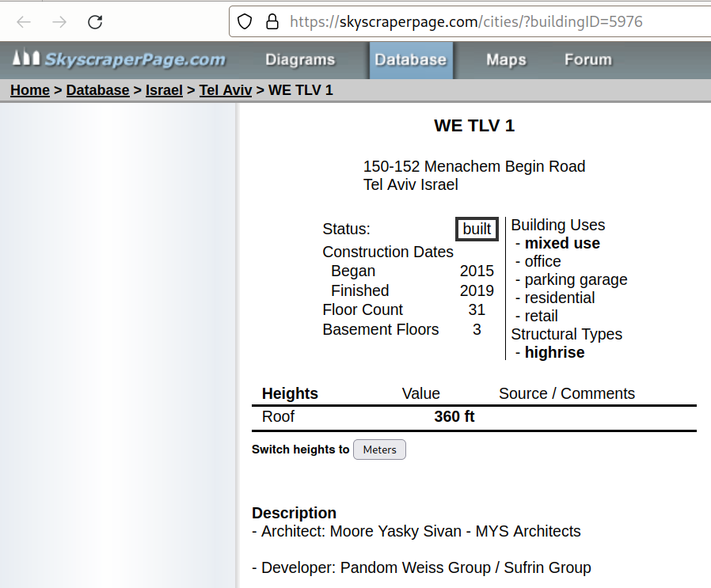This screenshot has height=588, width=711.
Task: Click the 'Basement Floors' label
Action: 380,329
